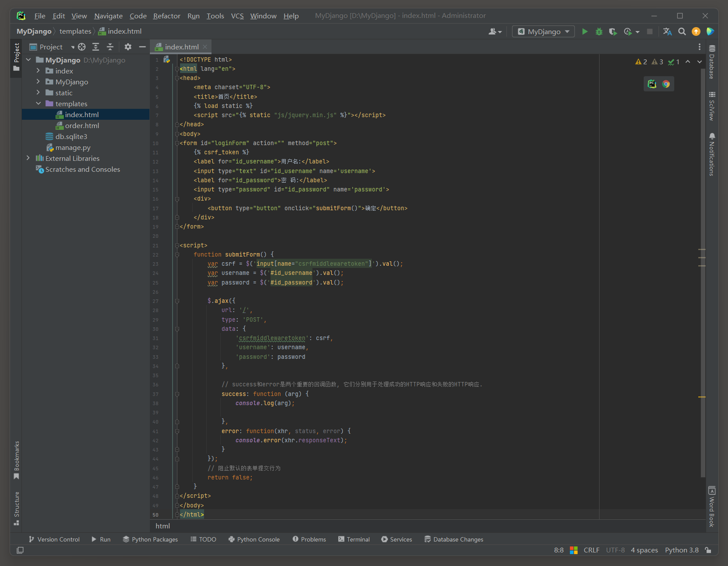Close the index.html editor tab

point(205,47)
